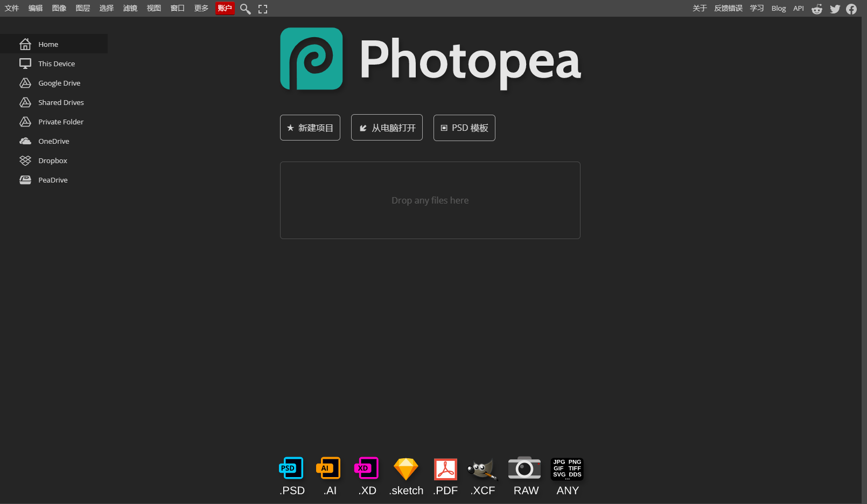Open the 学习 link
The height and width of the screenshot is (504, 867).
click(757, 8)
